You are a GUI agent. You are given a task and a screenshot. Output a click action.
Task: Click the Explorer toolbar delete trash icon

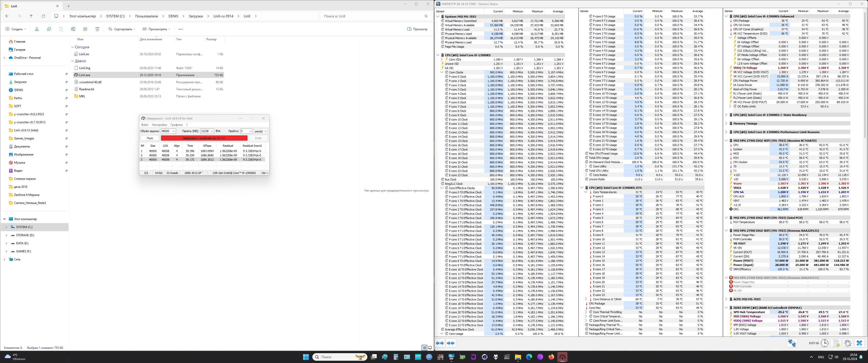[x=97, y=29]
